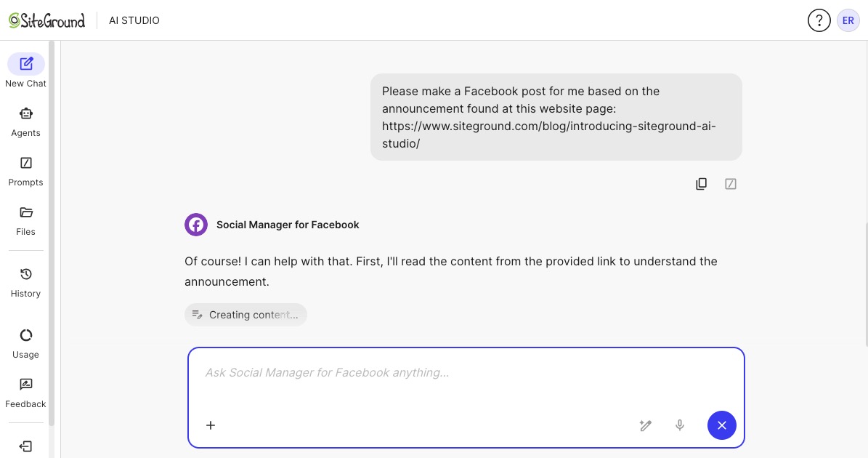Click the logout icon at sidebar bottom

click(x=25, y=446)
